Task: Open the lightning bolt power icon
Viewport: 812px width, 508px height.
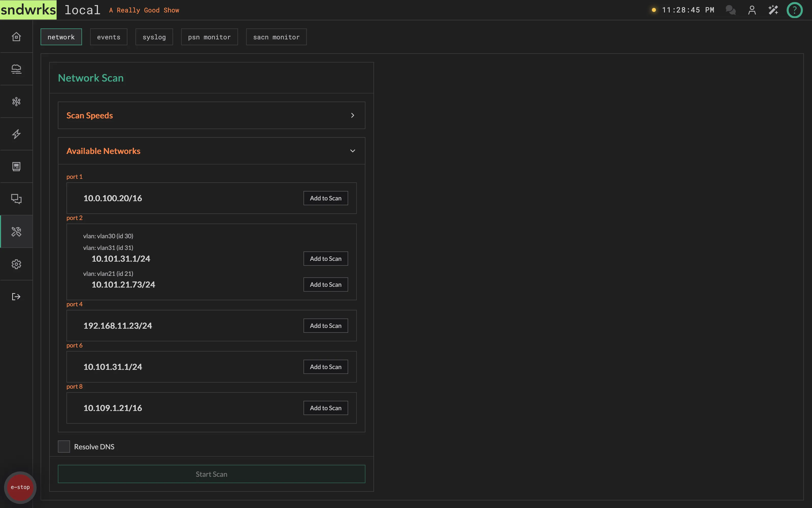Action: tap(16, 134)
